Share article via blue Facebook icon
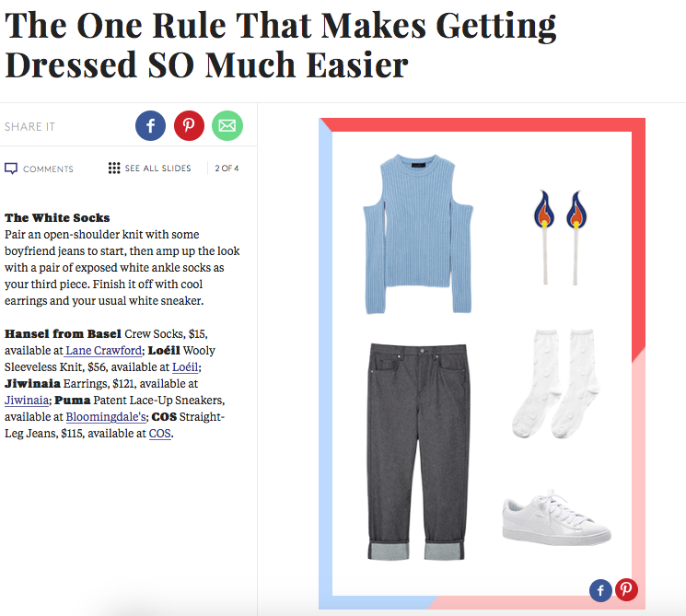The image size is (686, 616). coord(150,125)
